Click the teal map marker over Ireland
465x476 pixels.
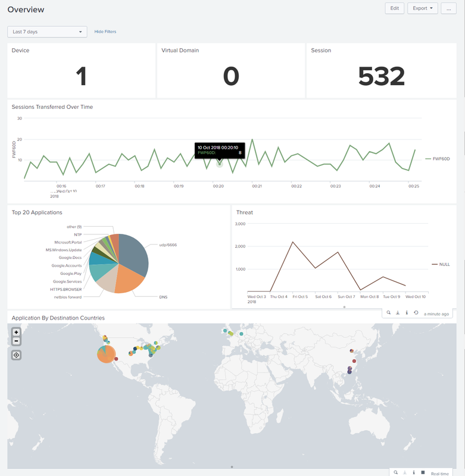tap(225, 331)
